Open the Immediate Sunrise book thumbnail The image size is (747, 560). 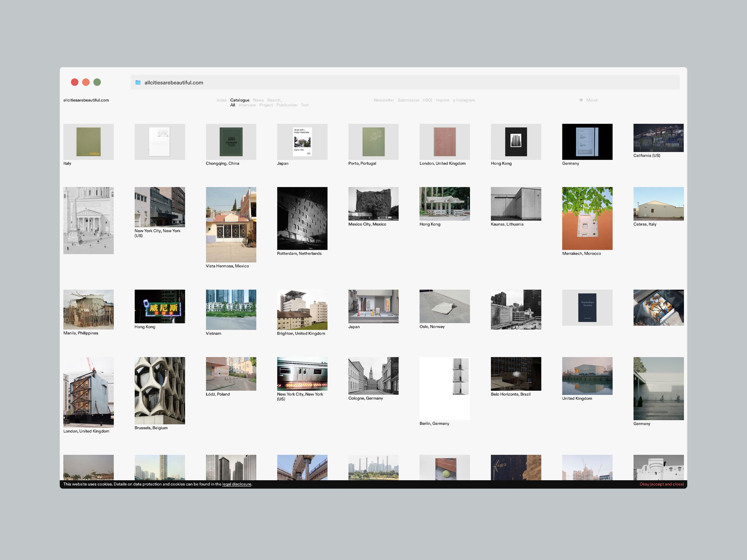click(587, 308)
